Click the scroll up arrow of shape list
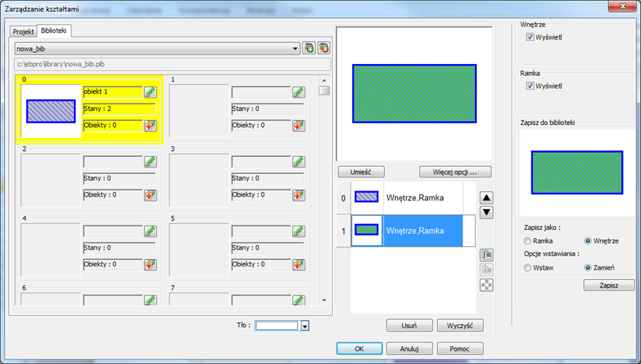 324,80
